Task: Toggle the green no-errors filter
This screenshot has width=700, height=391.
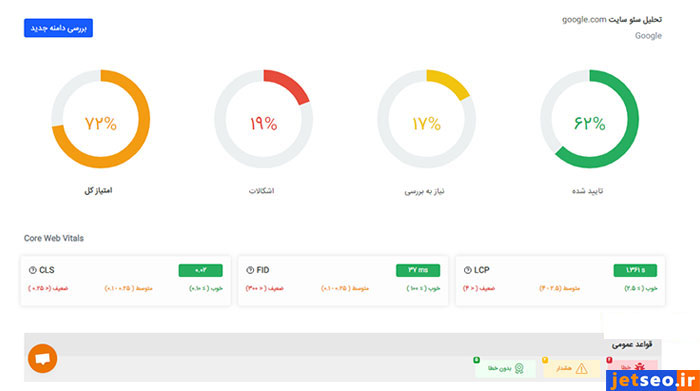Action: coord(505,369)
